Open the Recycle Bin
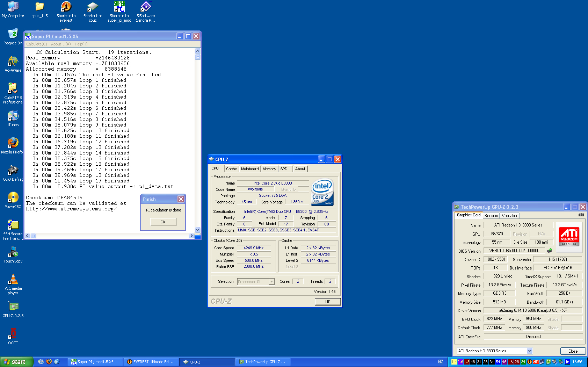Screen dimensions: 588x367 (x=13, y=37)
